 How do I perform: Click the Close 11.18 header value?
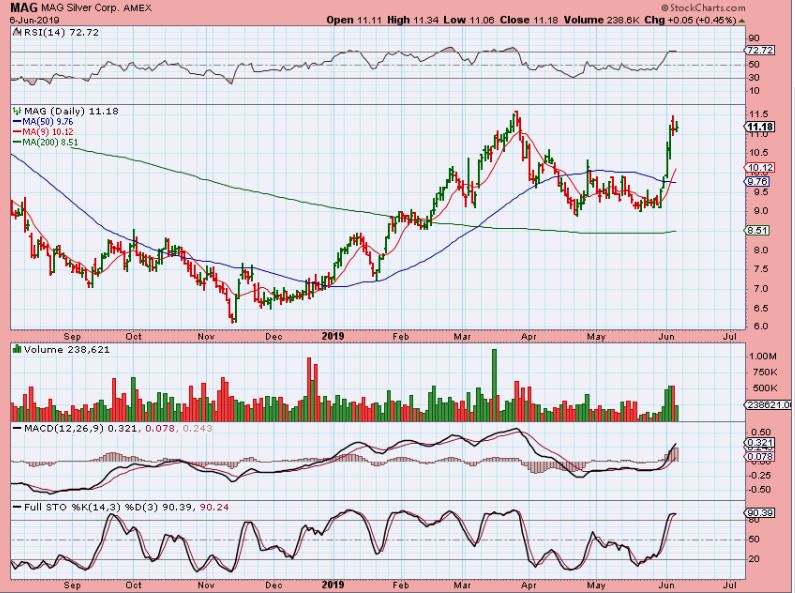coord(529,20)
